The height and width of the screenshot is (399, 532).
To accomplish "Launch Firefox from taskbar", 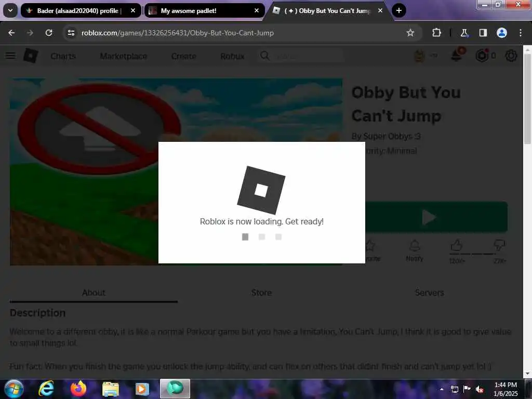I will click(x=78, y=389).
